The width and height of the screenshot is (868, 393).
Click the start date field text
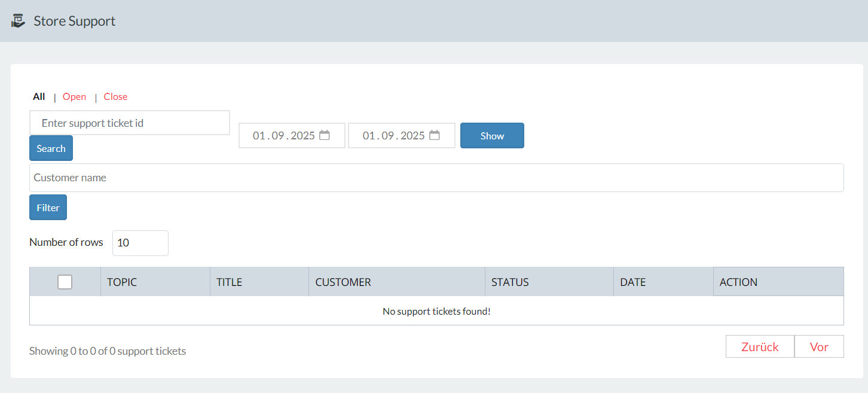283,136
